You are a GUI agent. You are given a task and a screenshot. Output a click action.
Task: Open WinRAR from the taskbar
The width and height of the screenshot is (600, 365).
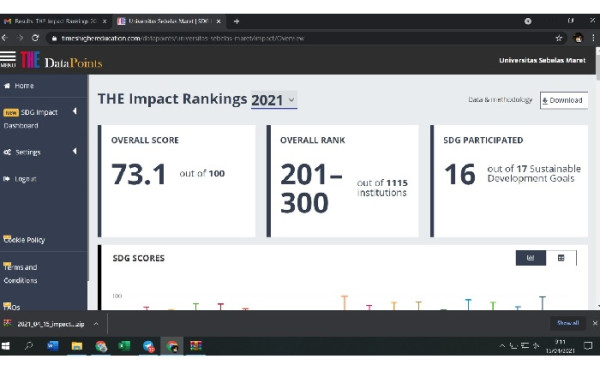[196, 346]
